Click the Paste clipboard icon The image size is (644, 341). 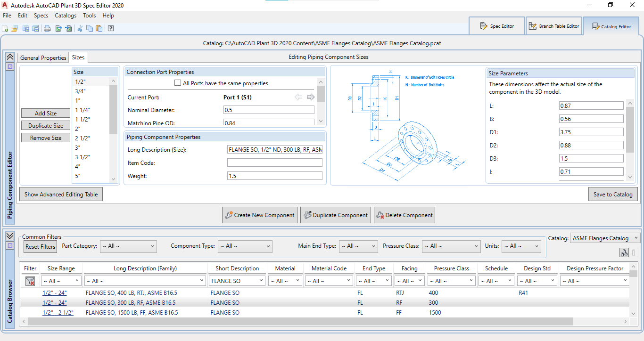click(99, 28)
